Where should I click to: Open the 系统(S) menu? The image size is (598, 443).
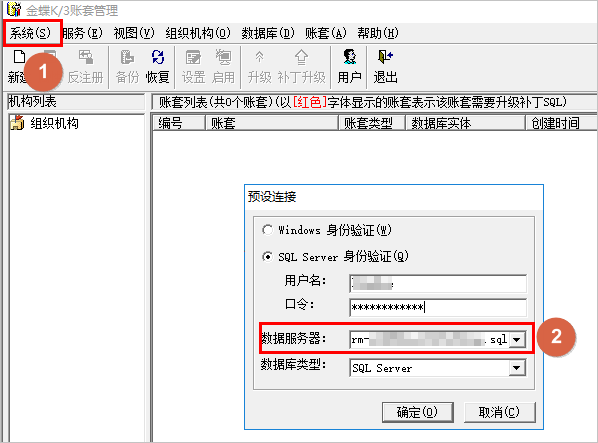coord(30,33)
